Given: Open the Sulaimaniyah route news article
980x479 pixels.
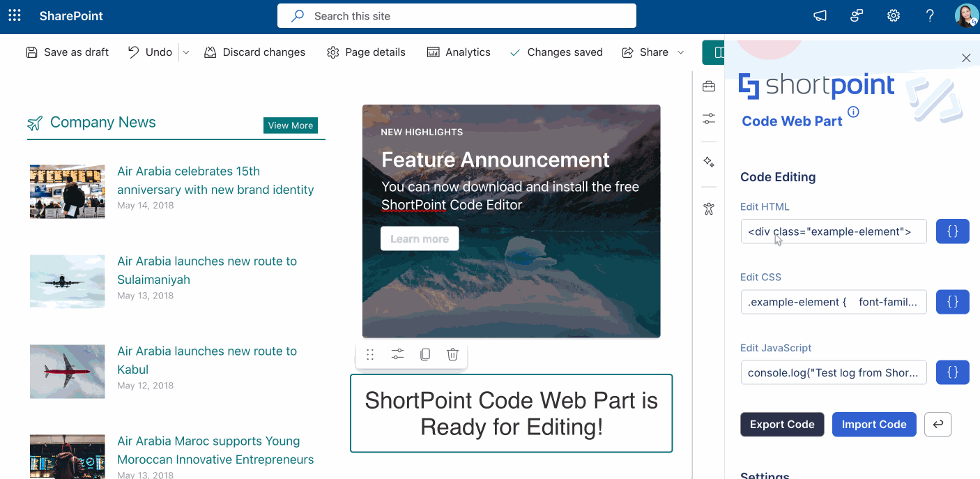Looking at the screenshot, I should pyautogui.click(x=207, y=271).
